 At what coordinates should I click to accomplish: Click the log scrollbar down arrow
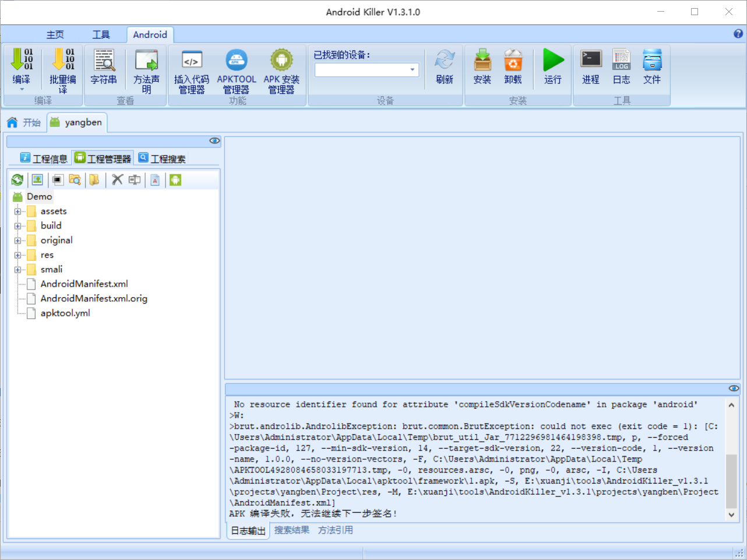[732, 515]
